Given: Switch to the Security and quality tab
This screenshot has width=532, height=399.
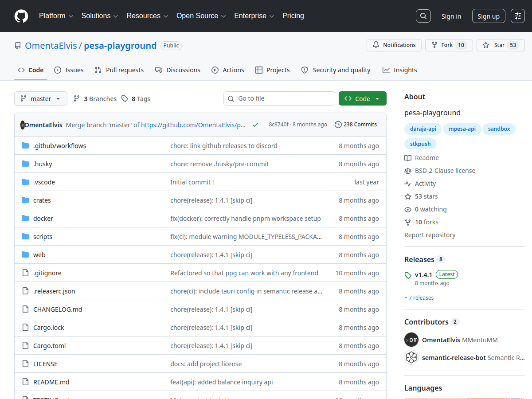Looking at the screenshot, I should [x=336, y=70].
